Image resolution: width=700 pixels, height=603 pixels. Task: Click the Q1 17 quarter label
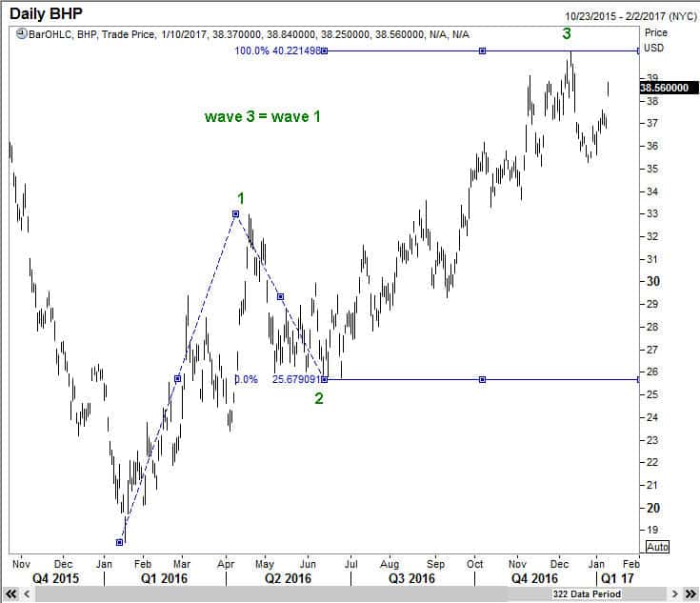pyautogui.click(x=617, y=579)
